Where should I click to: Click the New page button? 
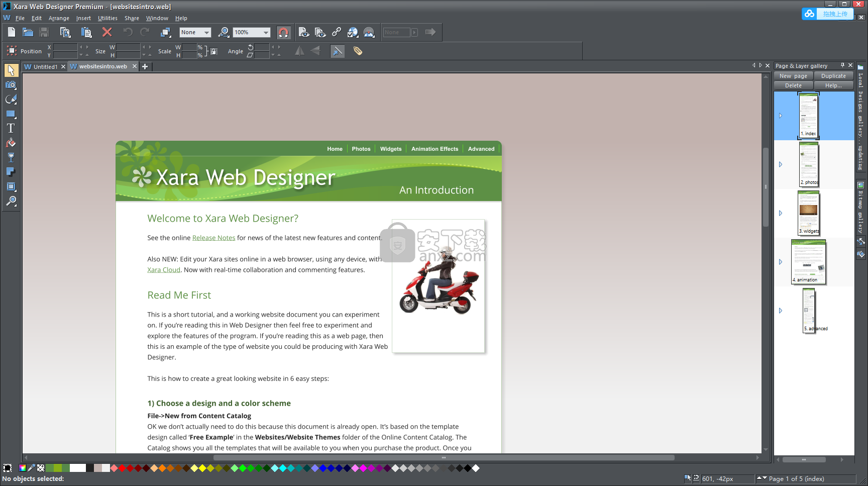click(794, 76)
